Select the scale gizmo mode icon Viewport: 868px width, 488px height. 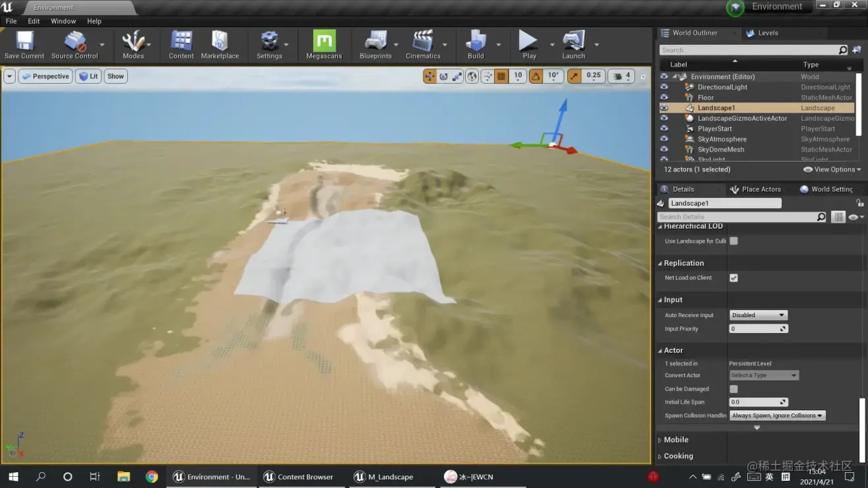coord(457,76)
